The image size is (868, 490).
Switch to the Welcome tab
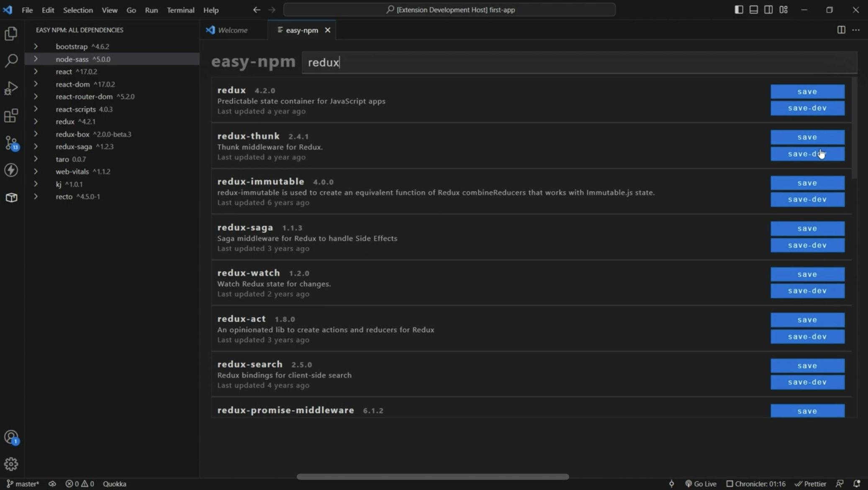[x=233, y=30]
